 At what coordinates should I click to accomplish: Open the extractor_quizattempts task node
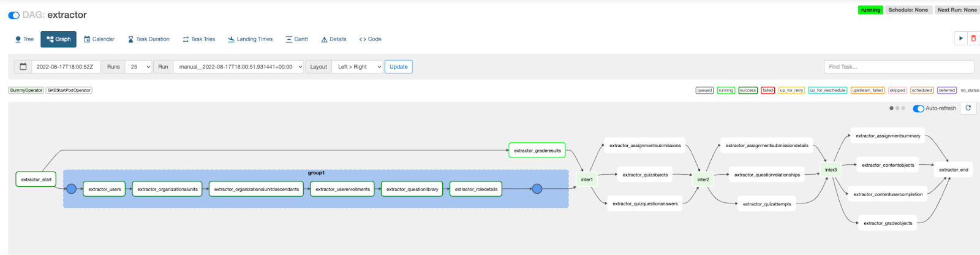(x=767, y=204)
